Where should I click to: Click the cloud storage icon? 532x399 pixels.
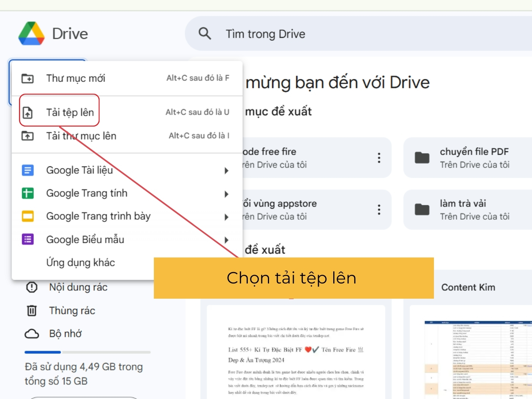point(32,334)
